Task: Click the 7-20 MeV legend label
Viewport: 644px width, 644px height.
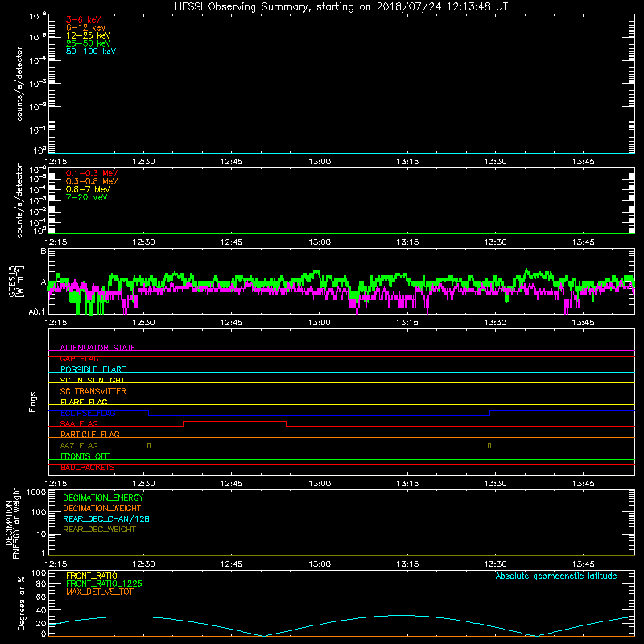Action: (86, 197)
